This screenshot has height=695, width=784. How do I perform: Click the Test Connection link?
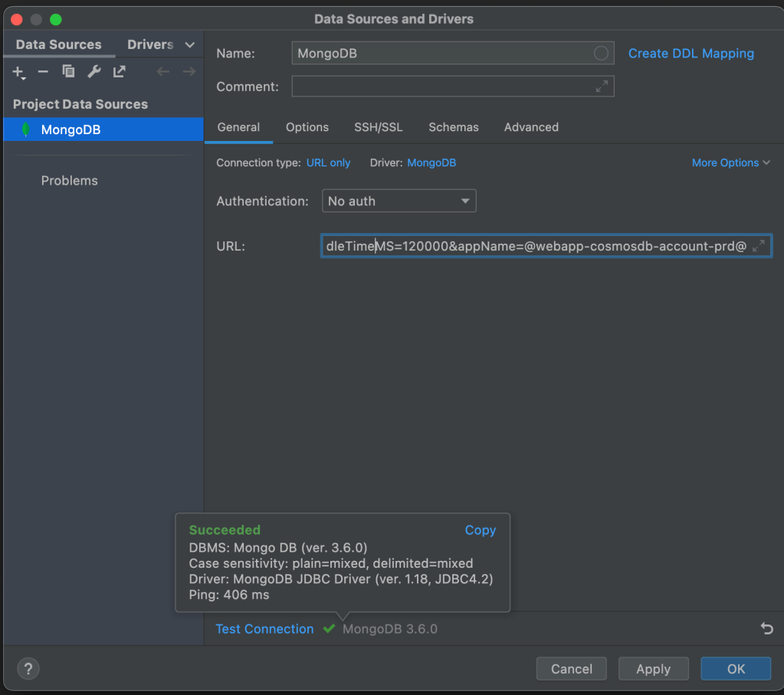[264, 629]
